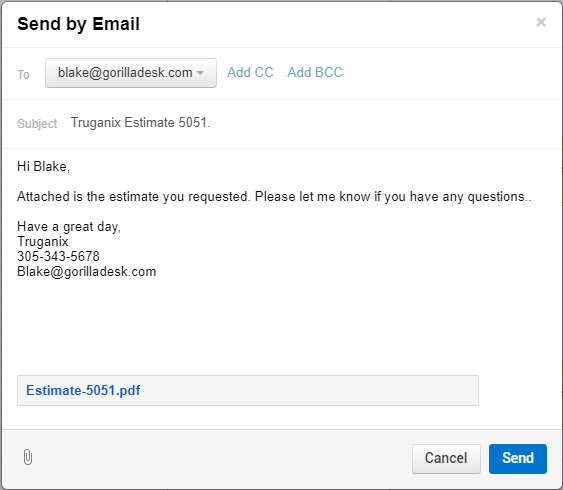Click empty area of the attachment box
The width and height of the screenshot is (563, 490).
coord(309,391)
